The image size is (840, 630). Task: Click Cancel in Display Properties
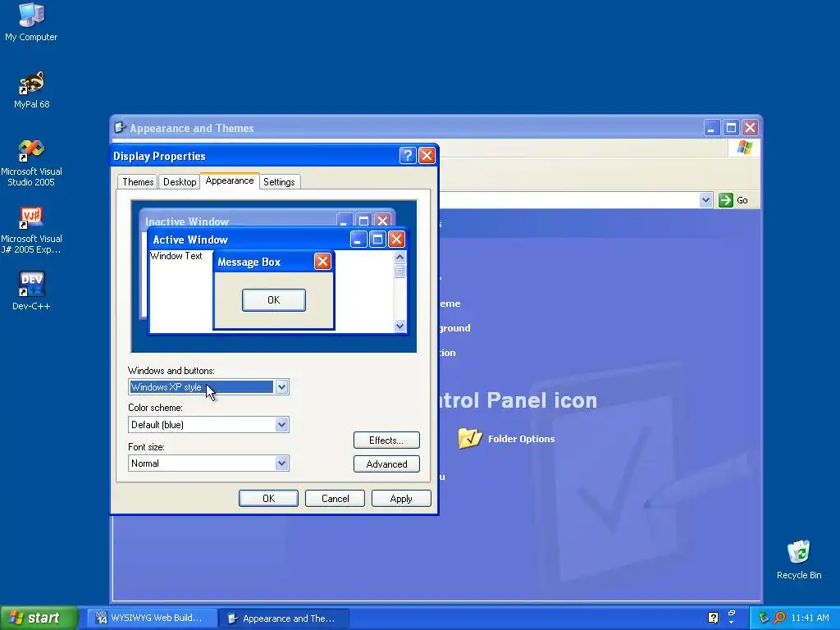335,498
